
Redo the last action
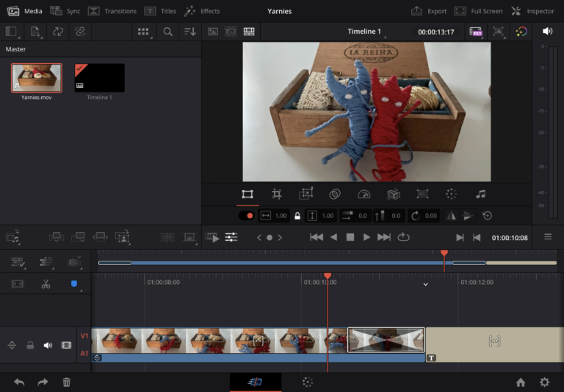[43, 382]
